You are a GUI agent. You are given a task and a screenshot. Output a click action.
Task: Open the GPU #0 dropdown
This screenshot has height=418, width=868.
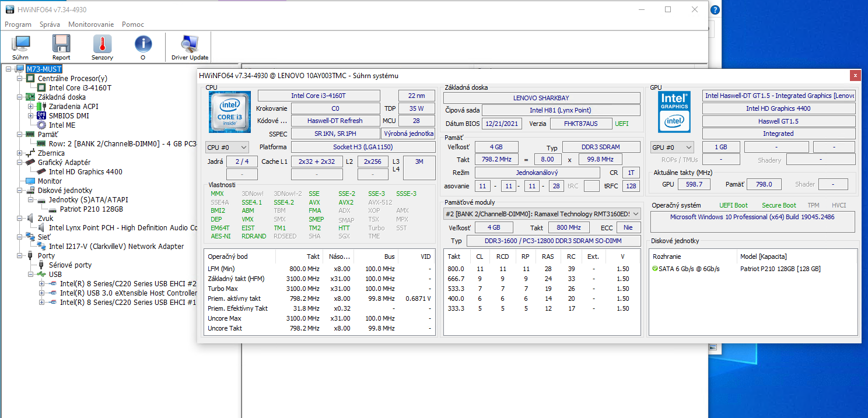(x=672, y=147)
